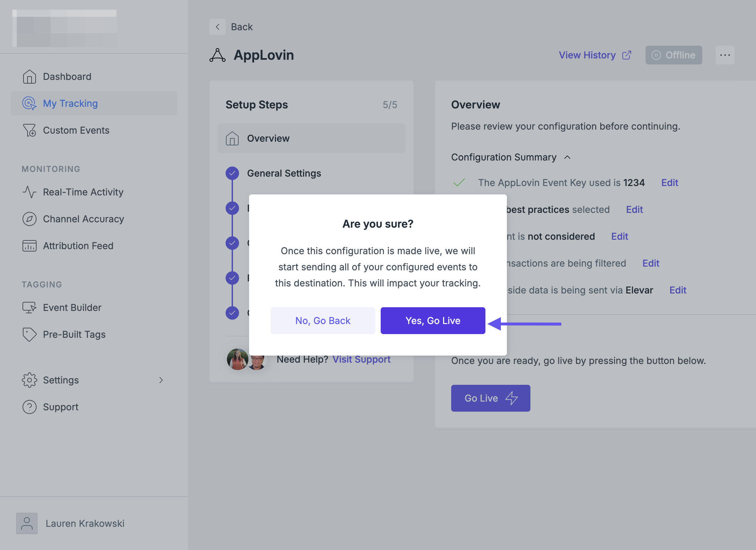Screen dimensions: 756x550
Task: Click the My Tracking target icon
Action: [x=30, y=103]
